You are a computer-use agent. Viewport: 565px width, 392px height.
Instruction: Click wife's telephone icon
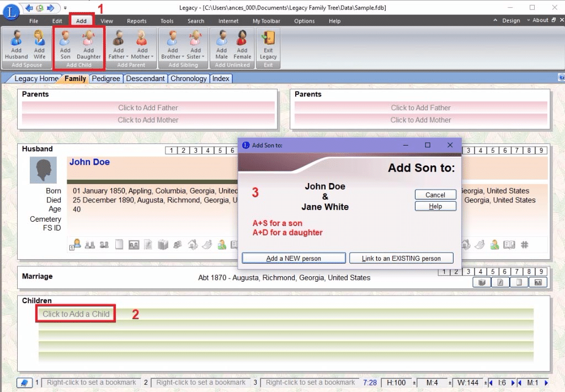point(480,245)
